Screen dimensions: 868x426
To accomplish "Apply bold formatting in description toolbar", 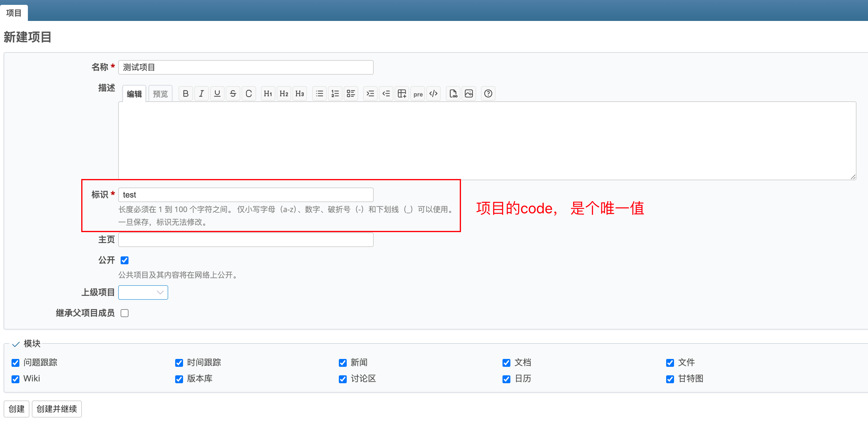I will click(x=186, y=93).
